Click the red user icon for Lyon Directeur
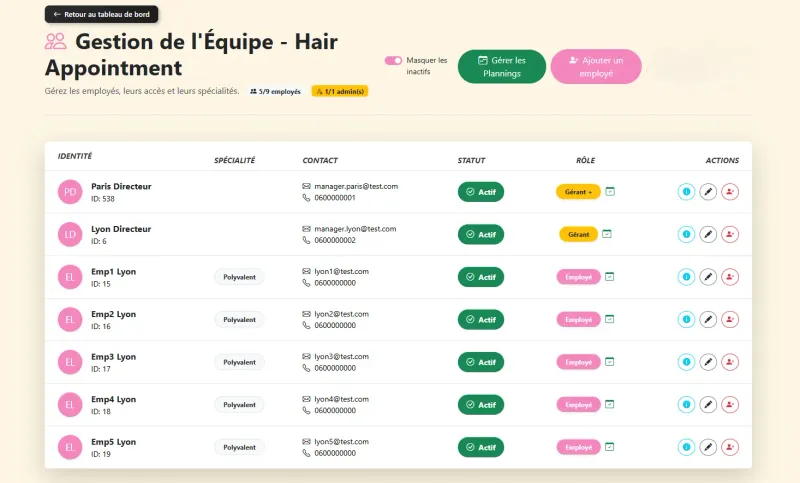The width and height of the screenshot is (800, 483). point(730,234)
